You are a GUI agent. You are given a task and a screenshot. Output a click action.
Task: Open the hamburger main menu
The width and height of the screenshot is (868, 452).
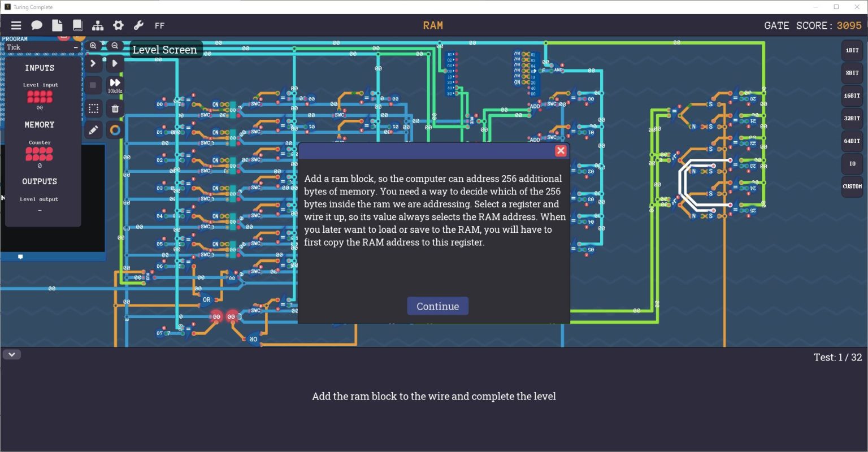pos(16,25)
